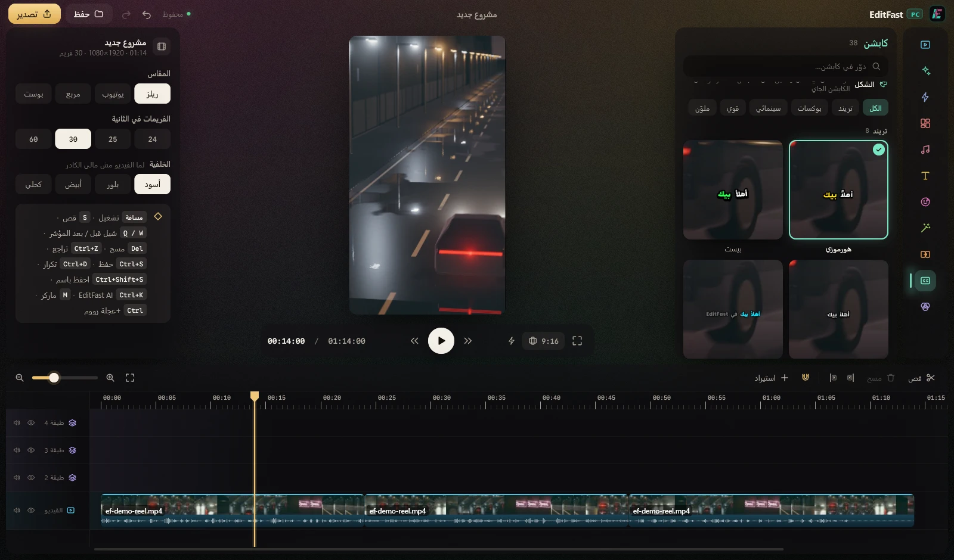Hide layer 4 (طبقة 4) with the eye icon
Viewport: 954px width, 560px height.
point(31,423)
